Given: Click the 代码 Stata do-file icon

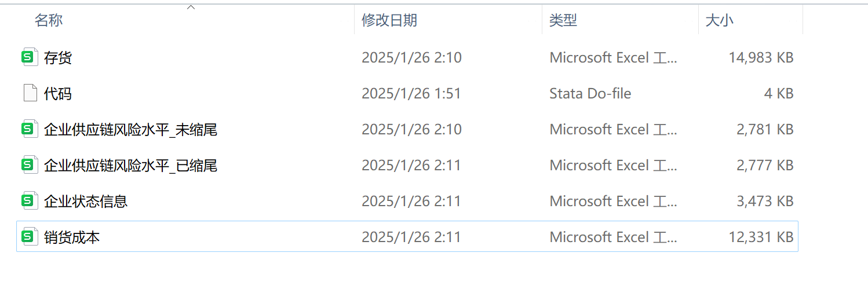Looking at the screenshot, I should point(30,93).
